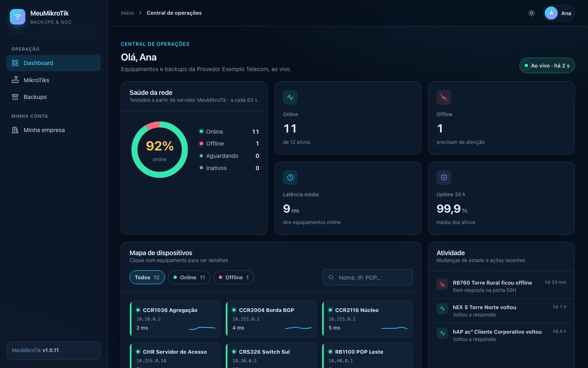Screen dimensions: 588x368
Task: Click the Online 11 stat card
Action: point(348,118)
